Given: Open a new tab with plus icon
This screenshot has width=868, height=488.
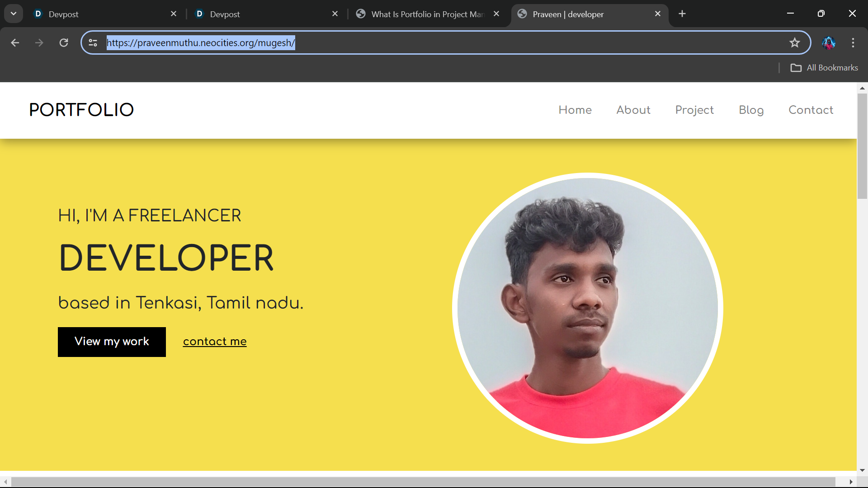Looking at the screenshot, I should pyautogui.click(x=682, y=14).
